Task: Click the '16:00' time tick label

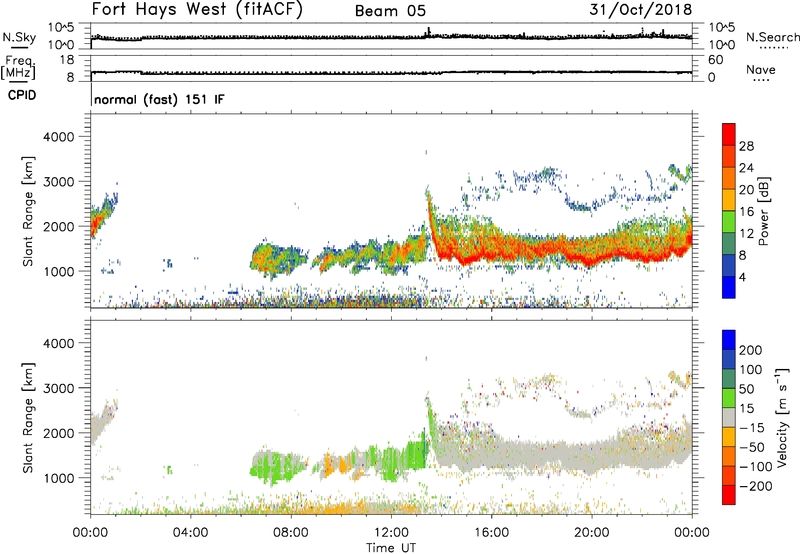Action: coord(491,533)
